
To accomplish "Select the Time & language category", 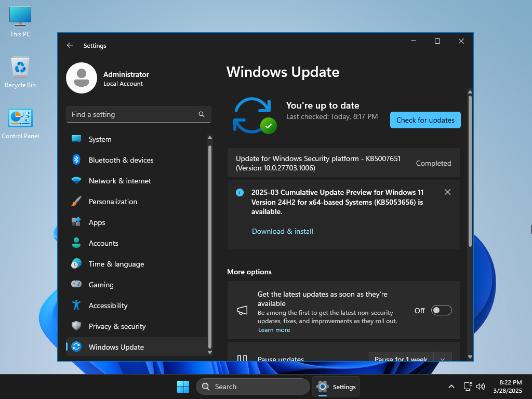I will (137, 264).
